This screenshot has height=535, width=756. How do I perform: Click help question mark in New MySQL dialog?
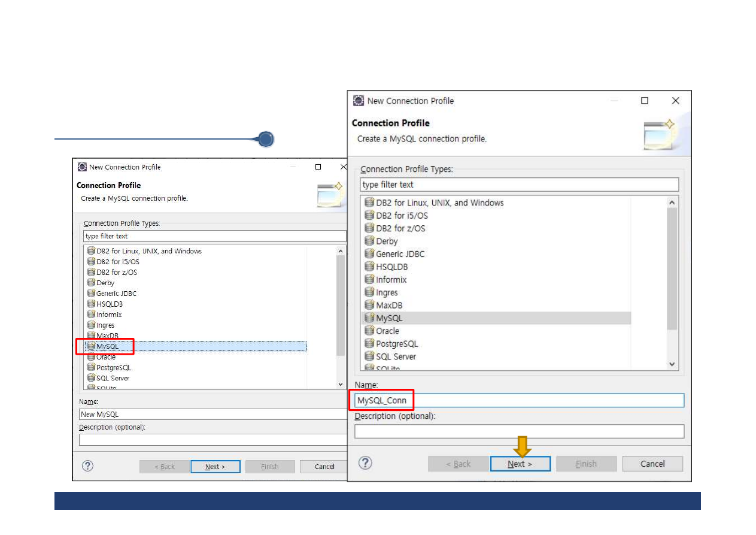(x=87, y=466)
